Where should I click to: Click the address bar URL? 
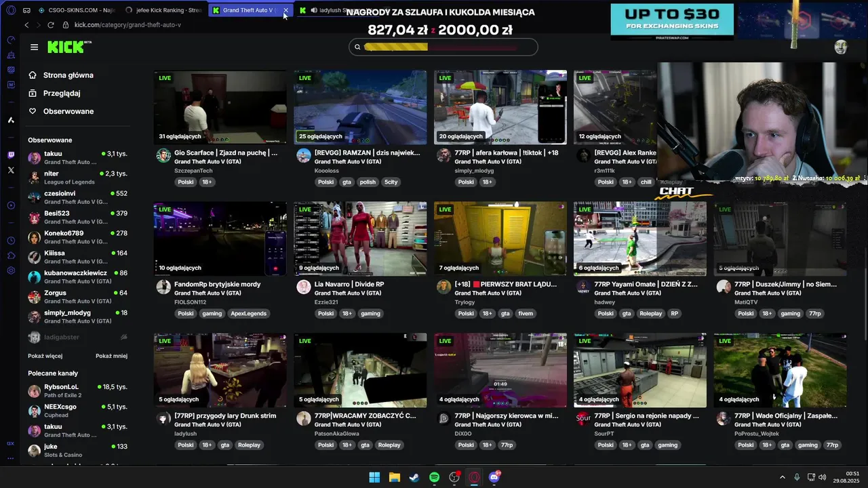[127, 25]
